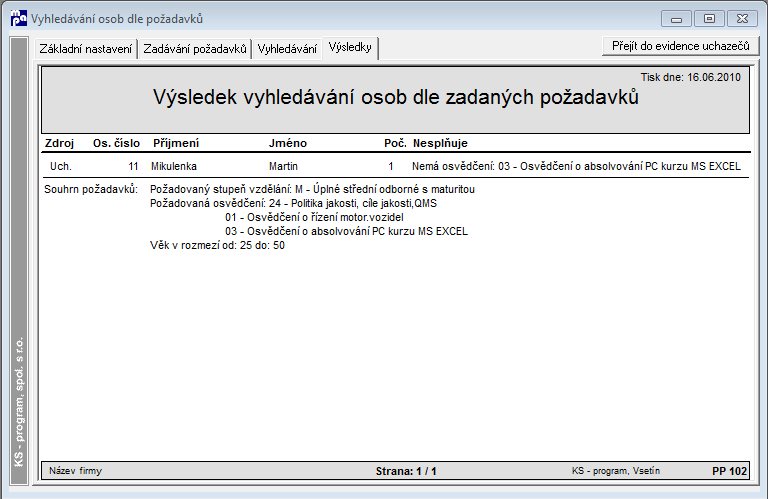This screenshot has width=768, height=499.
Task: Switch to the Základní nastavení tab
Action: coord(86,49)
